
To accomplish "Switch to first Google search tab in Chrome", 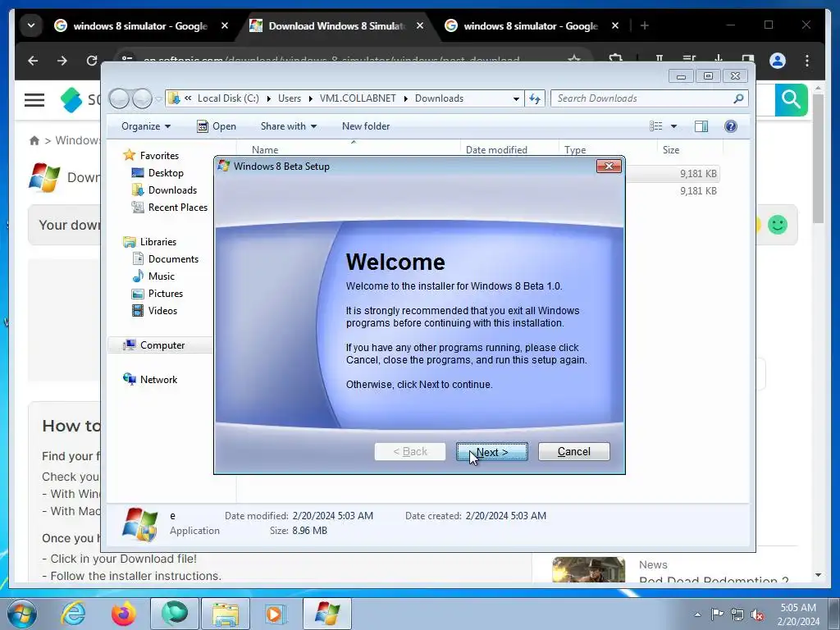I will click(139, 25).
